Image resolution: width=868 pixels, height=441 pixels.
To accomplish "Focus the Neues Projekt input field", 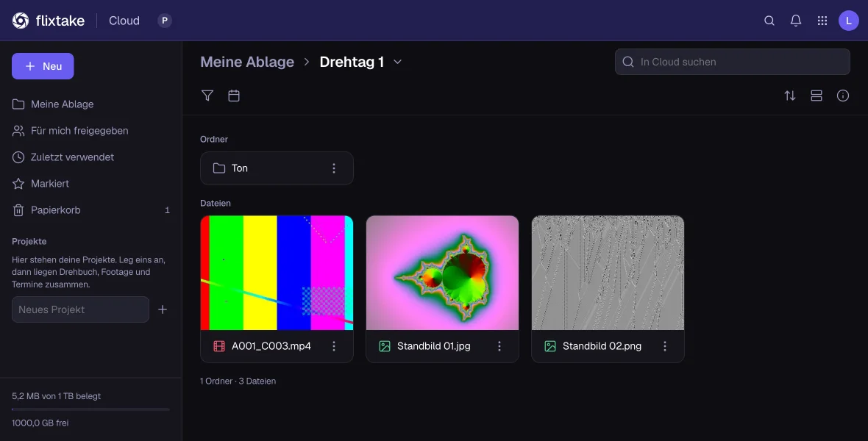I will point(80,309).
